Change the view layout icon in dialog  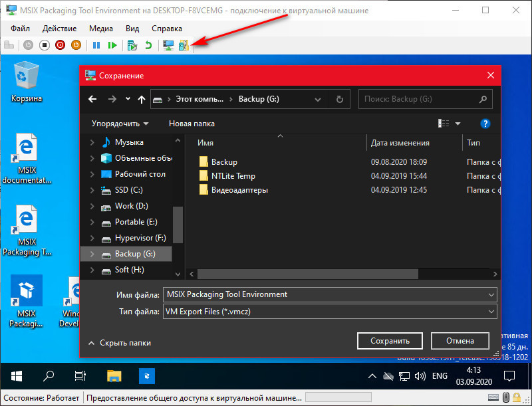click(x=444, y=124)
